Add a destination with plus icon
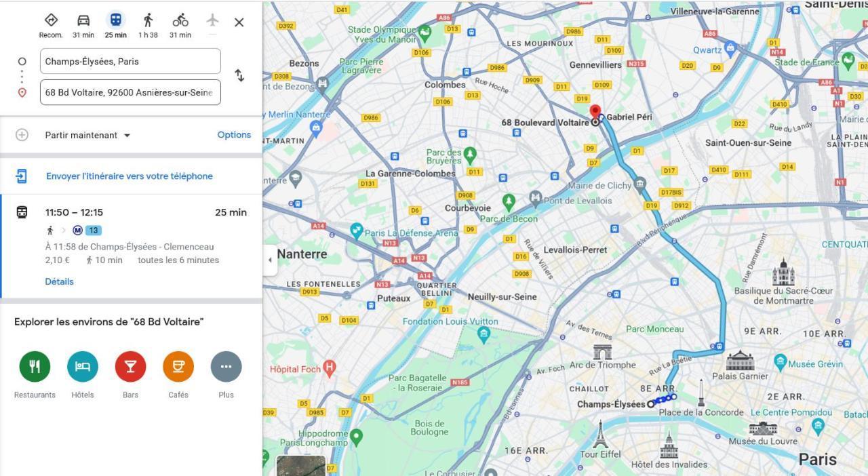This screenshot has width=868, height=476. 22,135
